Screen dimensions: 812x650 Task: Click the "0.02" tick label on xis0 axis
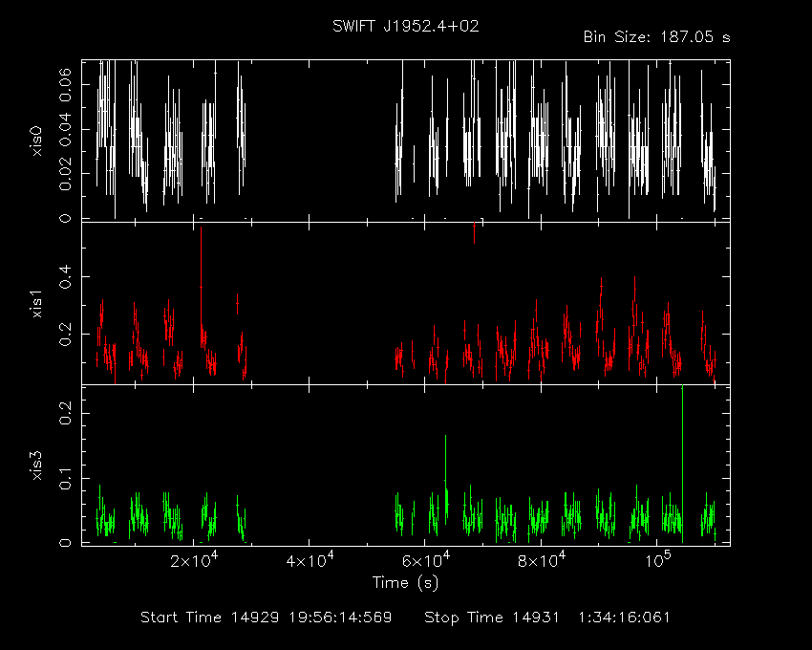point(65,174)
